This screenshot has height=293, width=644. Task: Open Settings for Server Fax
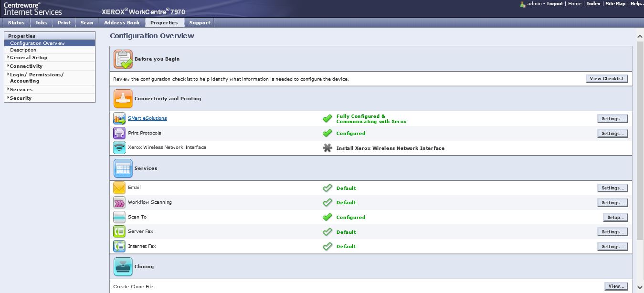pos(612,232)
